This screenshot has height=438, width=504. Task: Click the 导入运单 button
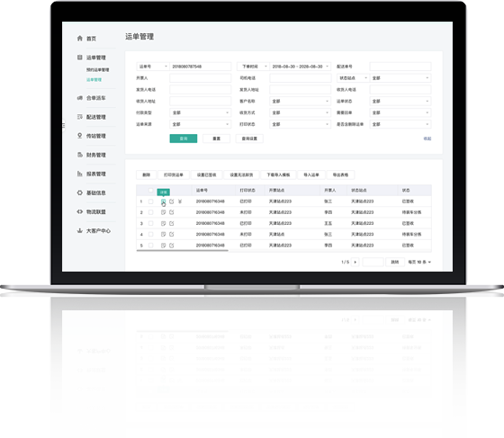pos(311,174)
